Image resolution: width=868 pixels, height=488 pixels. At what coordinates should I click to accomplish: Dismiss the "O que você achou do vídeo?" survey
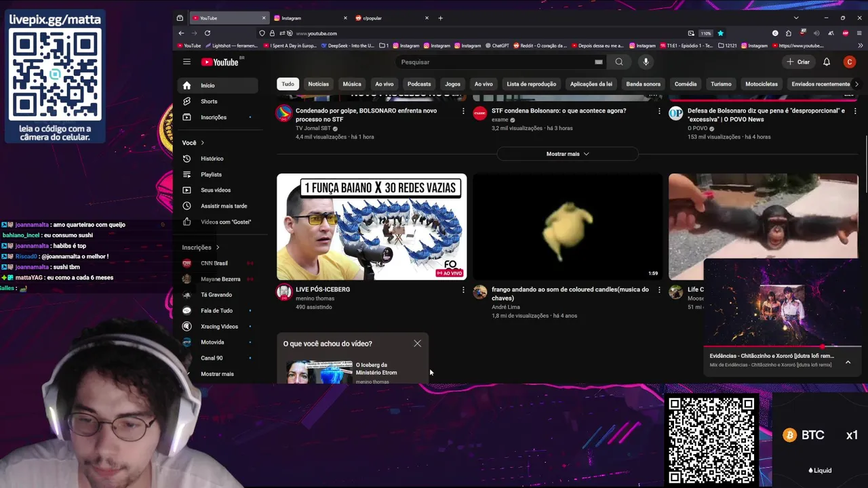pyautogui.click(x=418, y=344)
